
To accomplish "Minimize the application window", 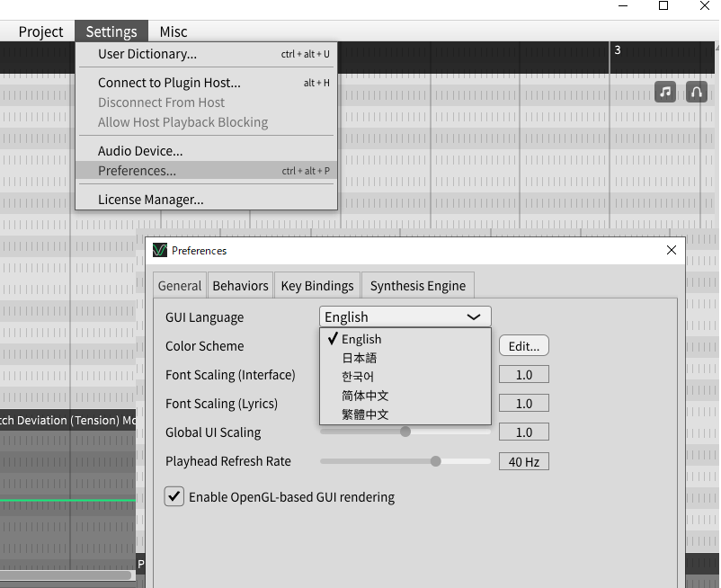I will click(x=623, y=5).
